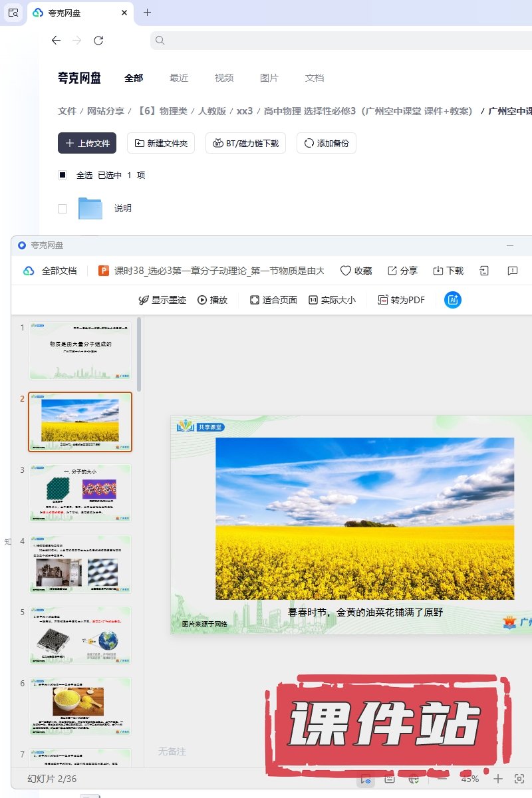Switch to the 视频 tab
Viewport: 532px width, 798px height.
point(224,78)
